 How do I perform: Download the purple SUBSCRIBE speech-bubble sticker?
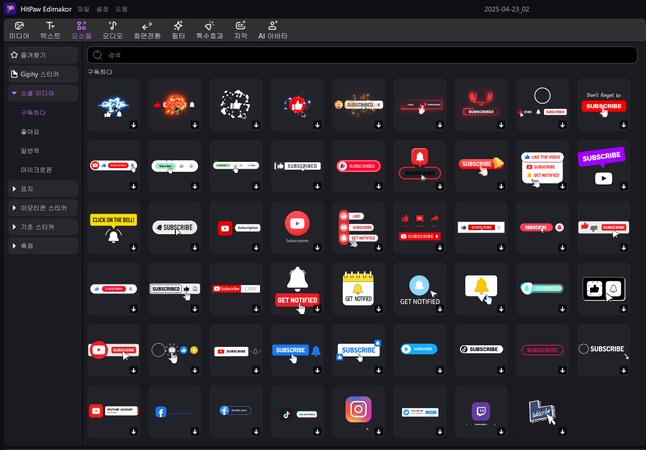pos(624,186)
